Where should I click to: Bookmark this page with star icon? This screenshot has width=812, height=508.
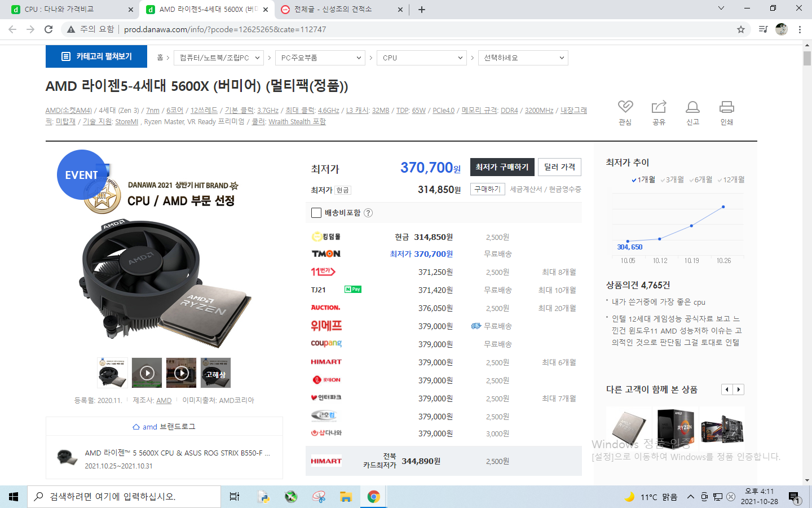[x=741, y=29]
